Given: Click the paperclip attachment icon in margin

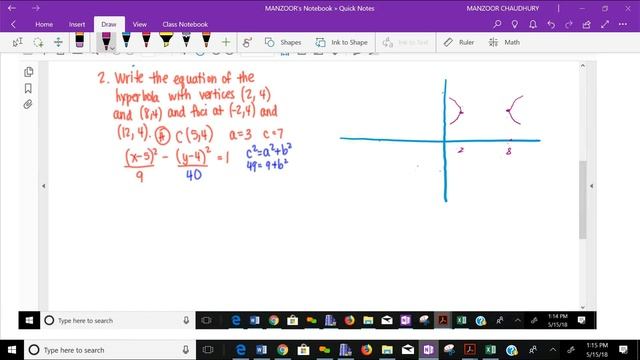Looking at the screenshot, I should [28, 104].
